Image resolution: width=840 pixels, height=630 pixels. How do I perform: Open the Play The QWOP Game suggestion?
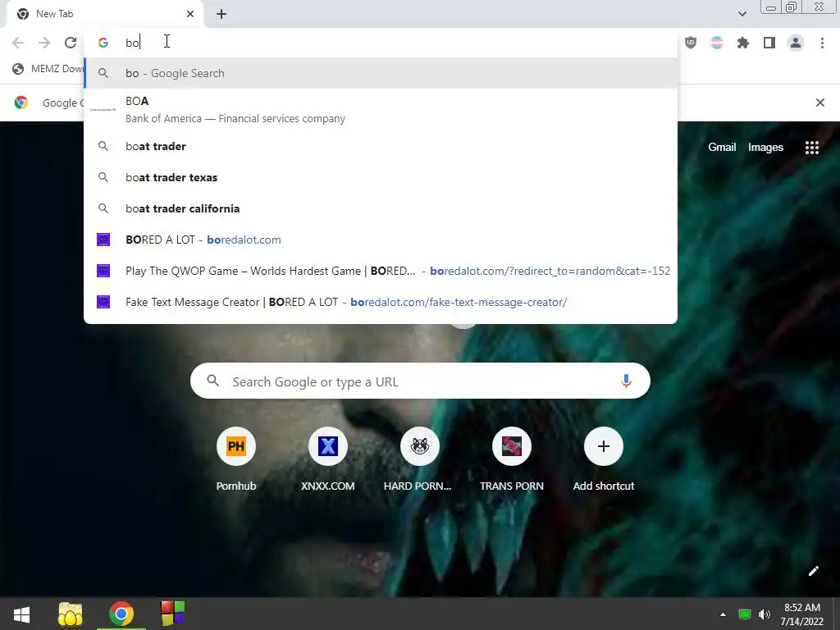pyautogui.click(x=381, y=271)
